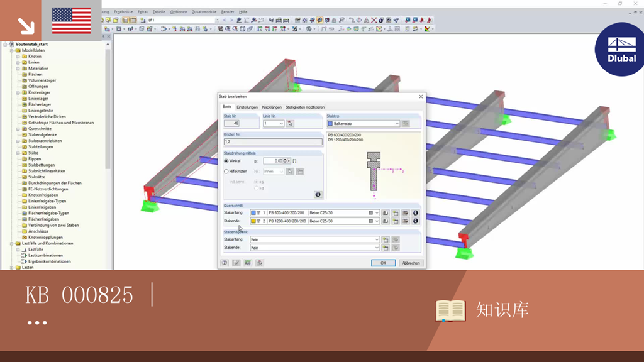Create new hinge for Stabendgelenk Stabanfang
644x362 pixels.
[386, 239]
